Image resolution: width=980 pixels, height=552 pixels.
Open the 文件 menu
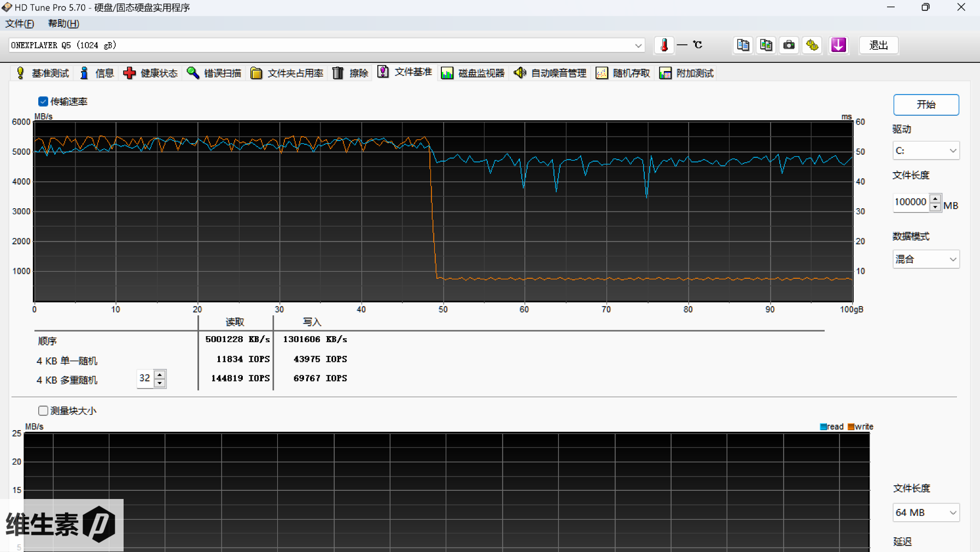click(20, 24)
